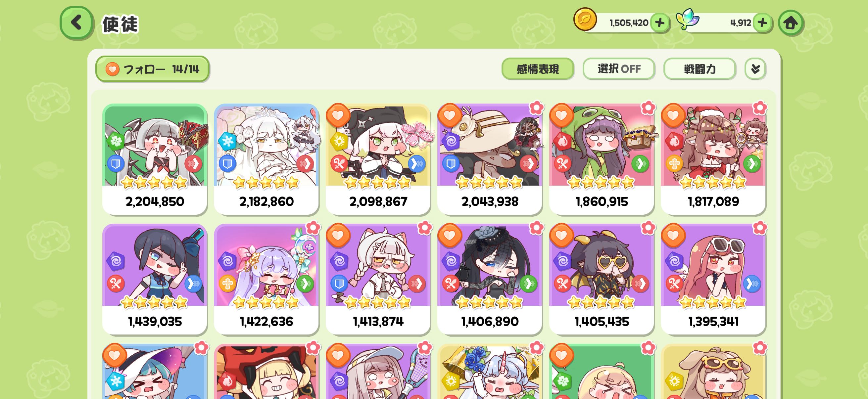This screenshot has width=868, height=399.
Task: Toggle heart follow on 1,860,915 apostle
Action: pyautogui.click(x=561, y=115)
